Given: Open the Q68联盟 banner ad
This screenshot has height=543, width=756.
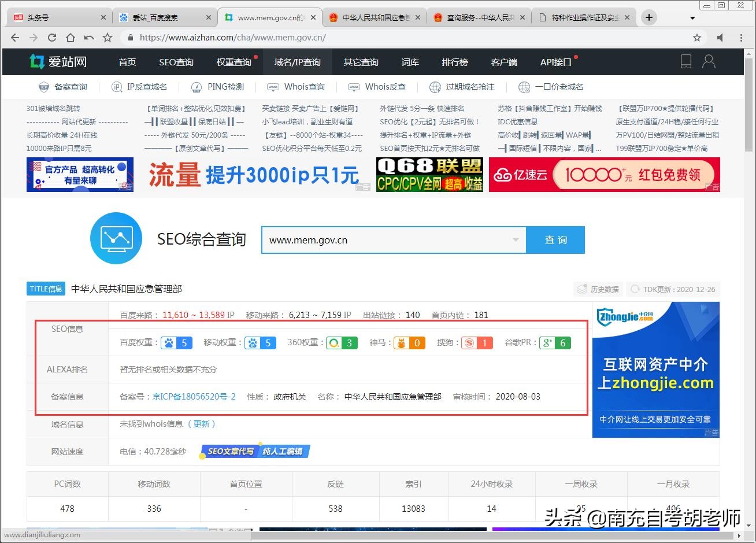Looking at the screenshot, I should (429, 174).
